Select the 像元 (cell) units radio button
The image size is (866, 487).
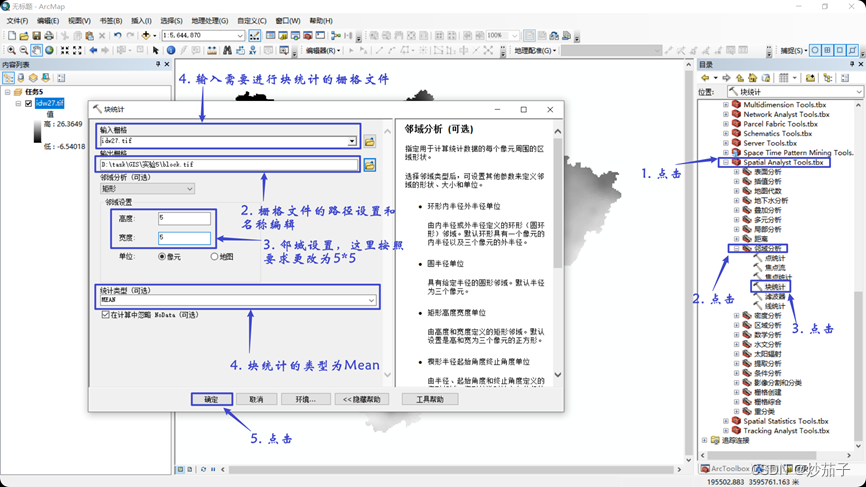click(162, 256)
